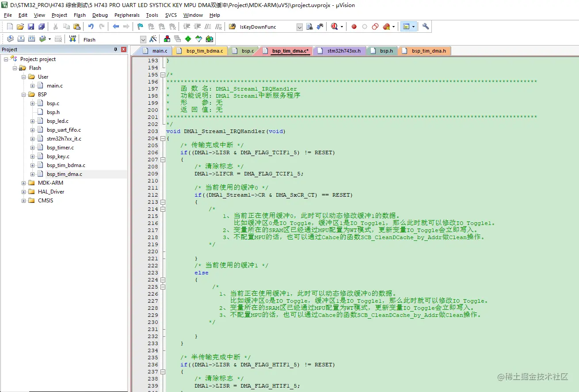The height and width of the screenshot is (392, 579).
Task: Select bsp_key.c in the project tree
Action: (x=58, y=156)
